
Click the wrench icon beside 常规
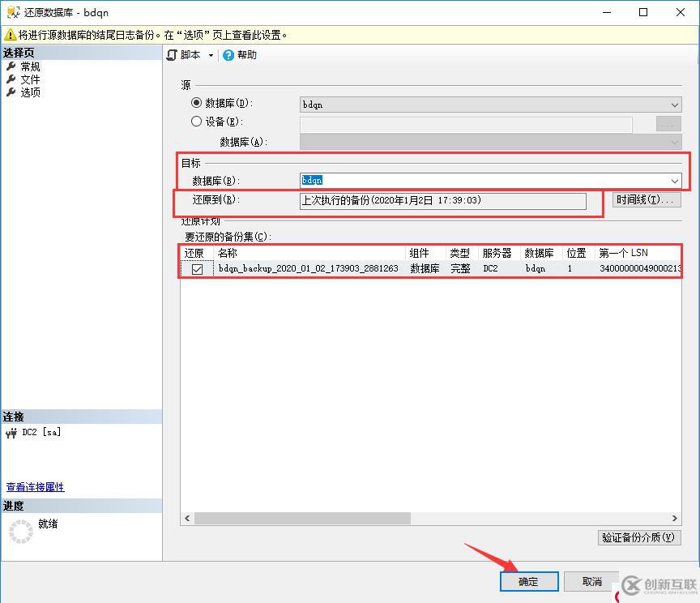coord(11,66)
